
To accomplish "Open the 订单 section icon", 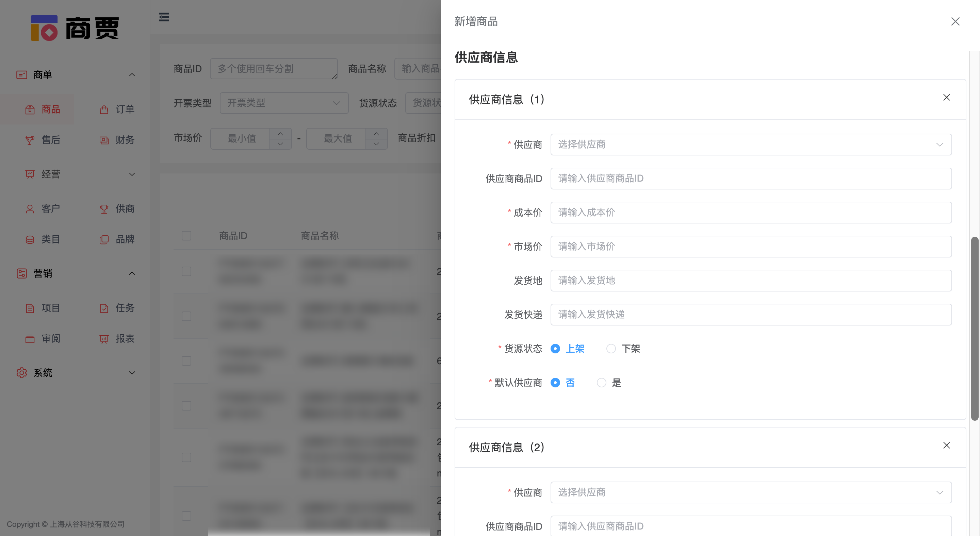I will [104, 109].
